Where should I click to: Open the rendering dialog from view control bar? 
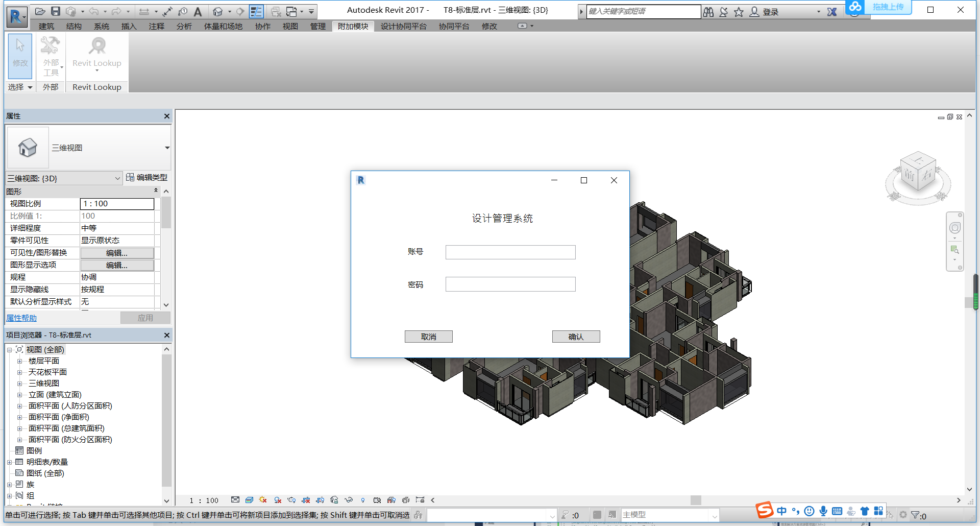click(x=290, y=500)
